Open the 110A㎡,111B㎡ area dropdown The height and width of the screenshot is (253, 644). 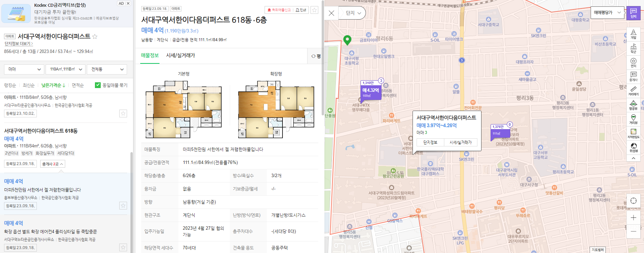[x=66, y=69]
